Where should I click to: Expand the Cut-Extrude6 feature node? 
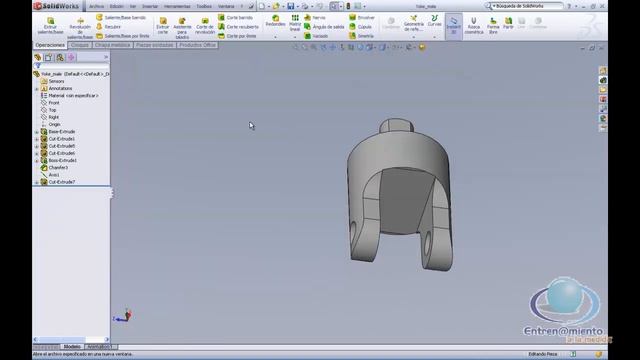(x=37, y=153)
